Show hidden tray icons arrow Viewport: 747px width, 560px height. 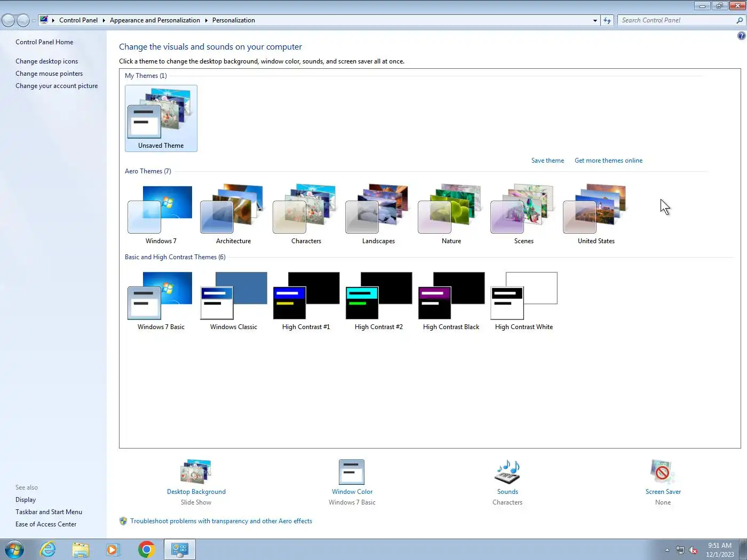tap(667, 550)
